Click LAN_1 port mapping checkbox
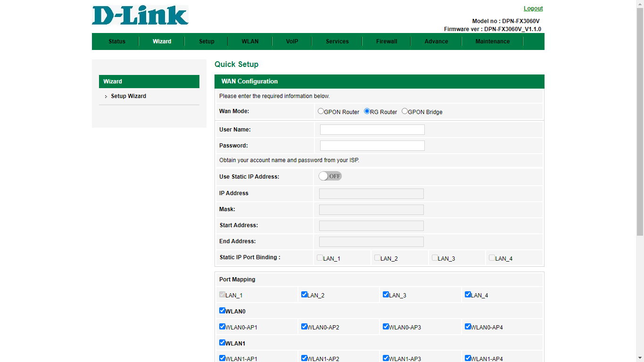The height and width of the screenshot is (362, 644). [222, 295]
